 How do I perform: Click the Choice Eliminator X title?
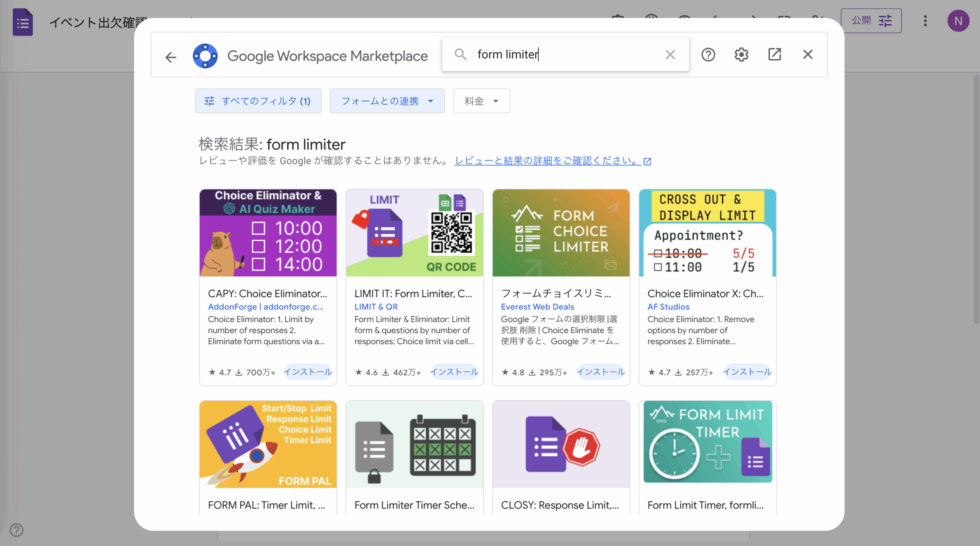[706, 294]
